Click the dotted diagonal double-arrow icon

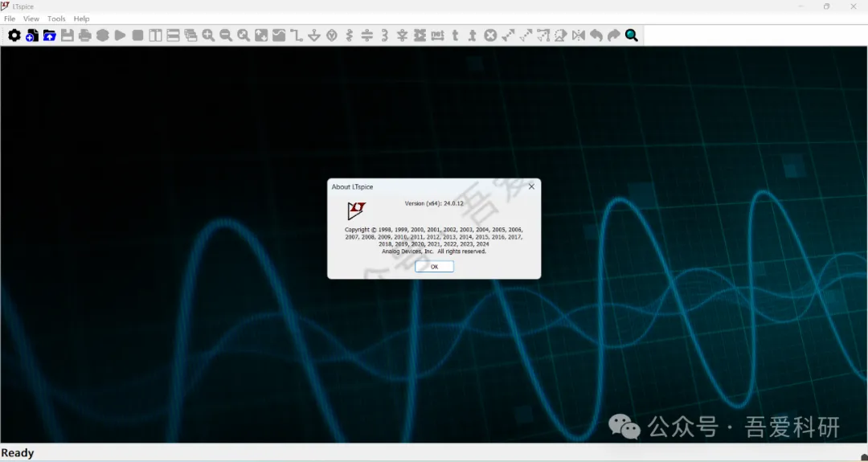(526, 35)
